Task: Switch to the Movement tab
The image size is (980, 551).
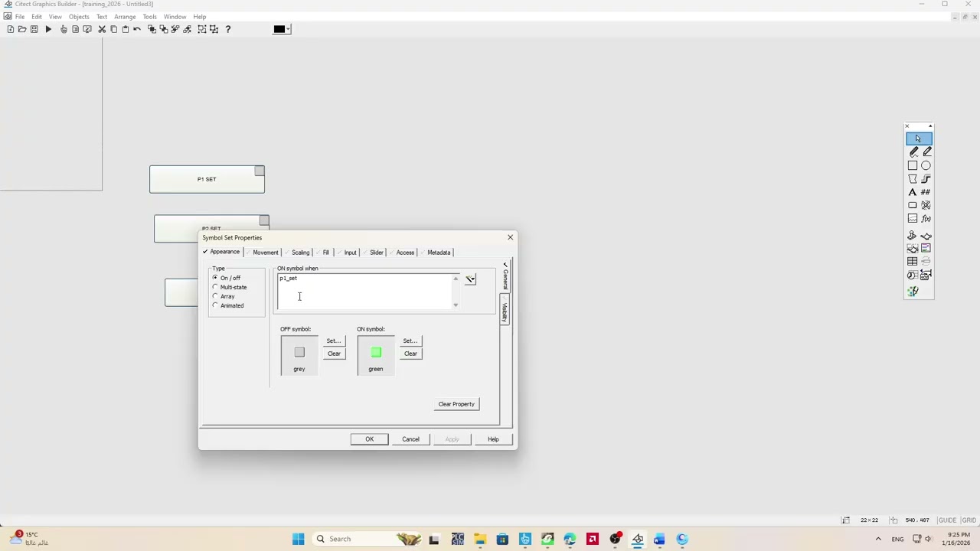Action: (x=266, y=253)
